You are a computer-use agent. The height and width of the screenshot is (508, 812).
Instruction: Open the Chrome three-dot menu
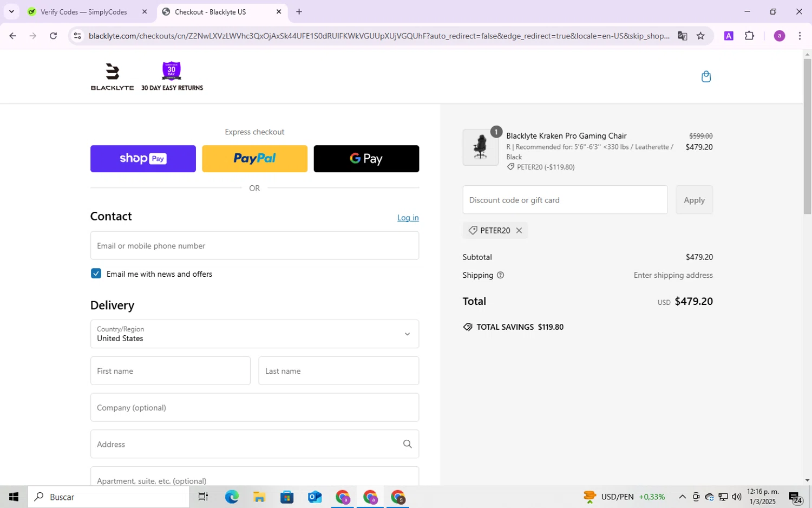[x=800, y=36]
